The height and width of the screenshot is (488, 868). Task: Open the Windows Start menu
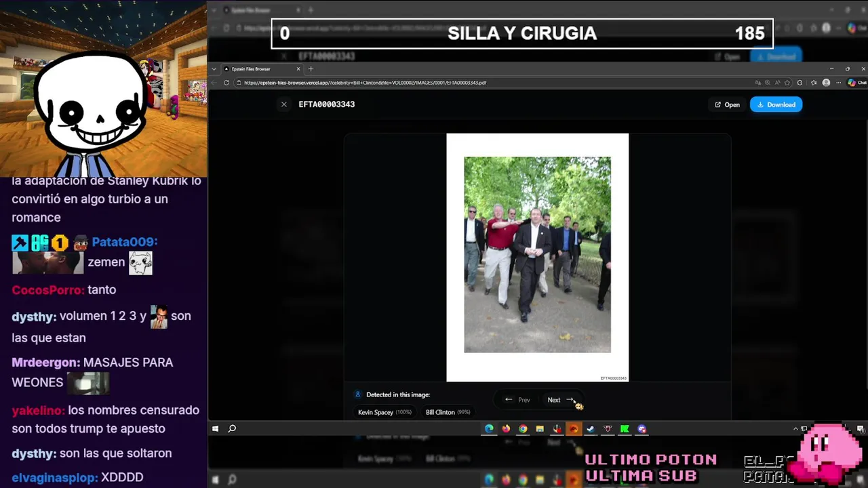coord(216,428)
